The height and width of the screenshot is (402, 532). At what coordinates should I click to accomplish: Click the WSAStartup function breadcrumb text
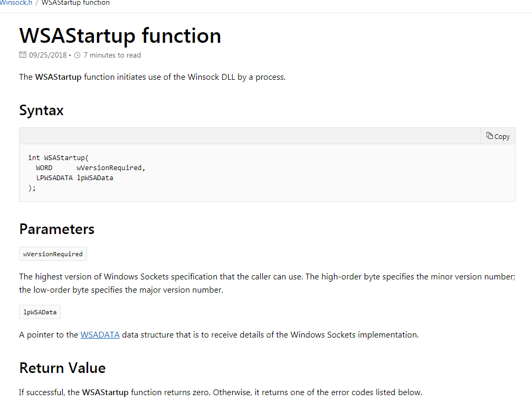click(x=75, y=3)
